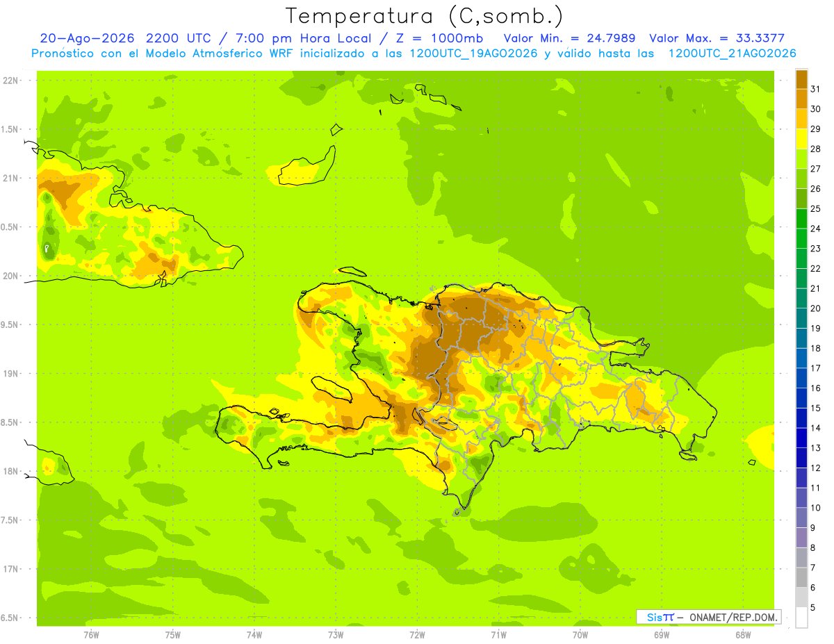
Task: Click the "2200 UTC" time text
Action: click(181, 38)
